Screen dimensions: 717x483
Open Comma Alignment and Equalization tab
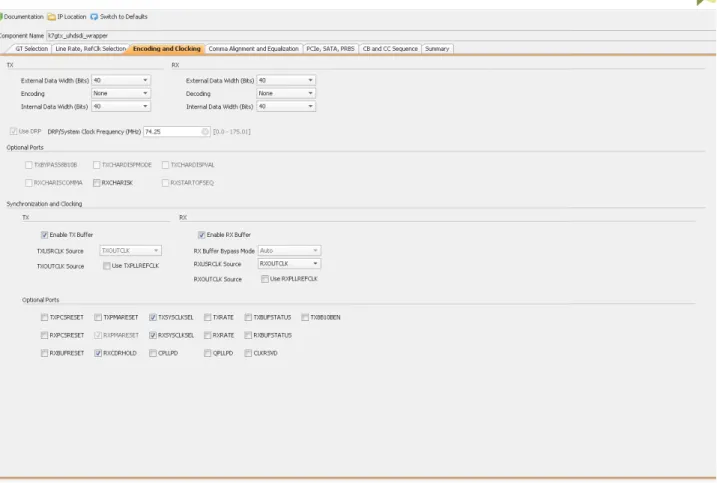point(253,49)
